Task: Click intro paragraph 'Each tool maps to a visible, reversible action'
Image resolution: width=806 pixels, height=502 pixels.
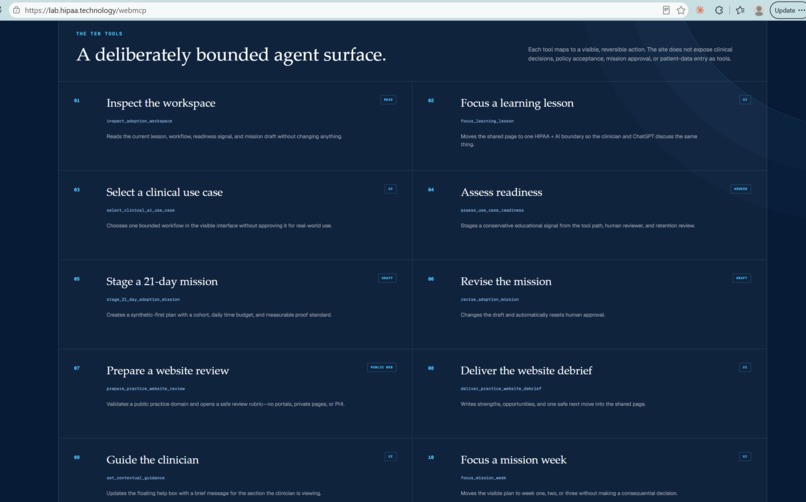Action: pos(630,54)
